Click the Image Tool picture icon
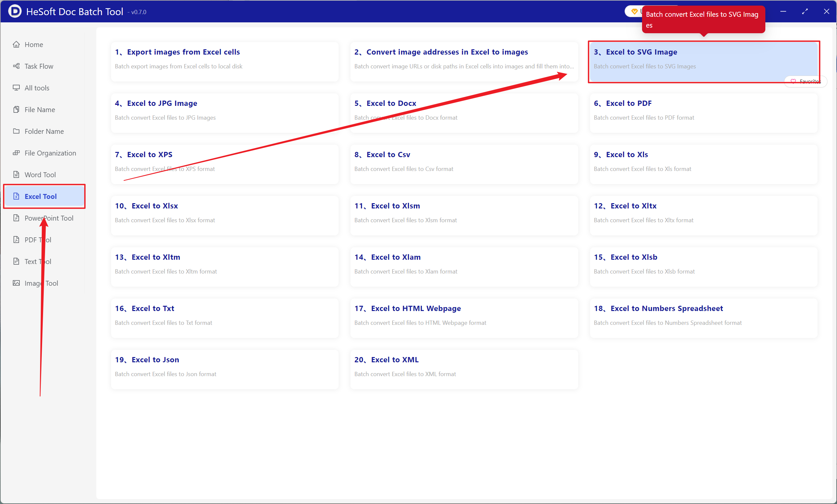This screenshot has width=837, height=504. click(16, 283)
